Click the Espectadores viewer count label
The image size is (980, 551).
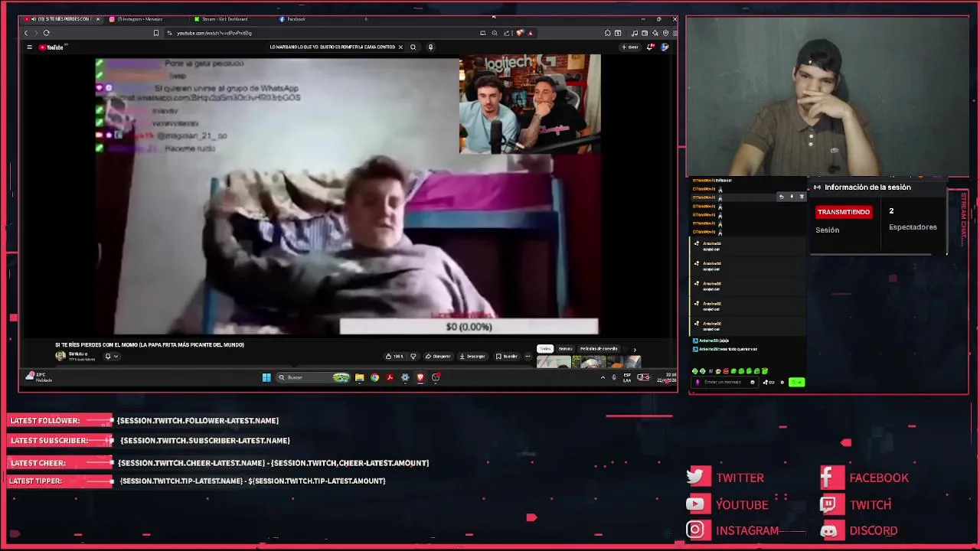click(x=913, y=227)
